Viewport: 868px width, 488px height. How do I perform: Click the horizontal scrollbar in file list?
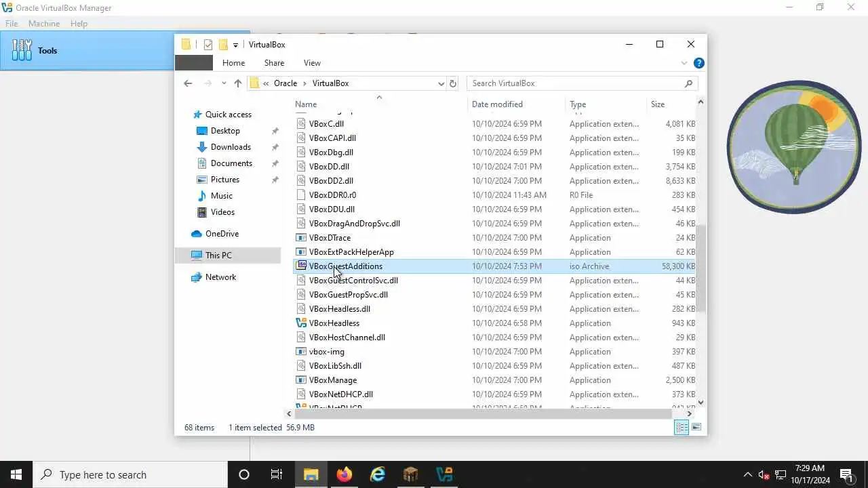[483, 413]
